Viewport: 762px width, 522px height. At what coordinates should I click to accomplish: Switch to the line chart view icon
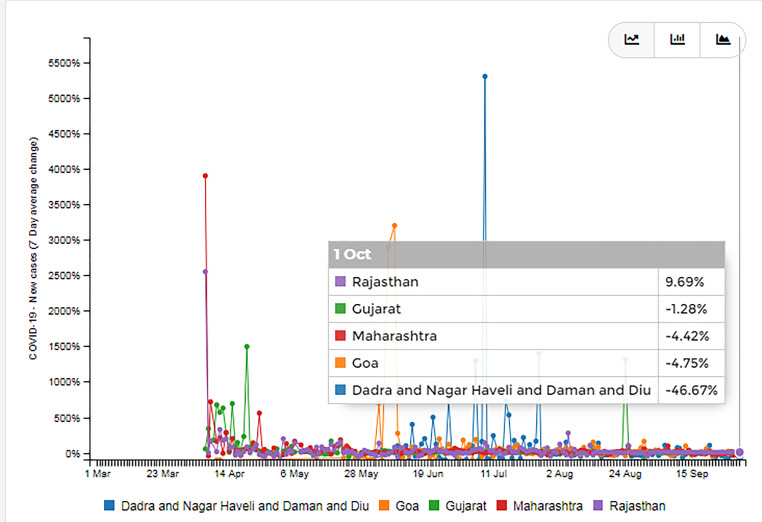coord(632,40)
